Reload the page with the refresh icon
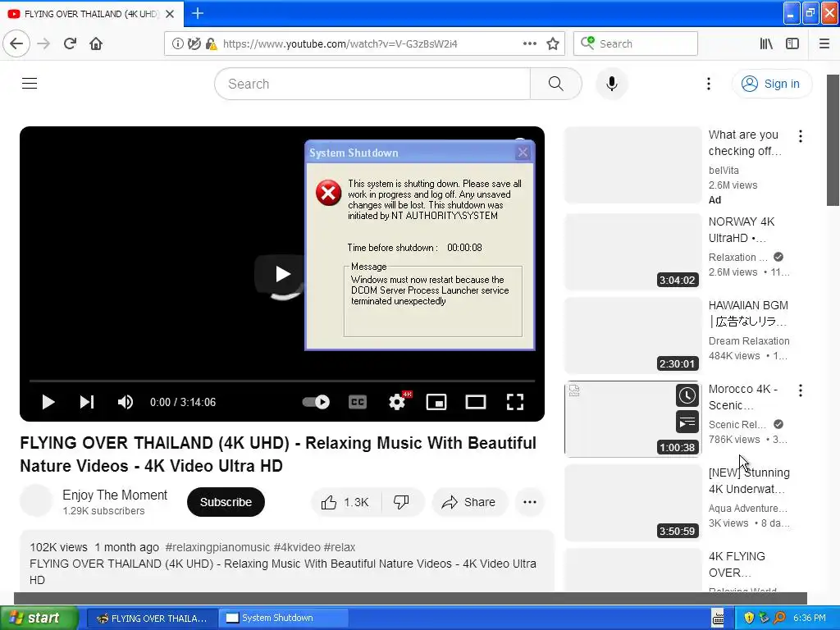 click(x=70, y=43)
